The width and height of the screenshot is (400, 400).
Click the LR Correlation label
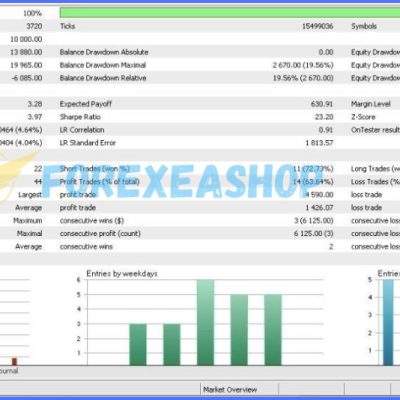point(82,130)
